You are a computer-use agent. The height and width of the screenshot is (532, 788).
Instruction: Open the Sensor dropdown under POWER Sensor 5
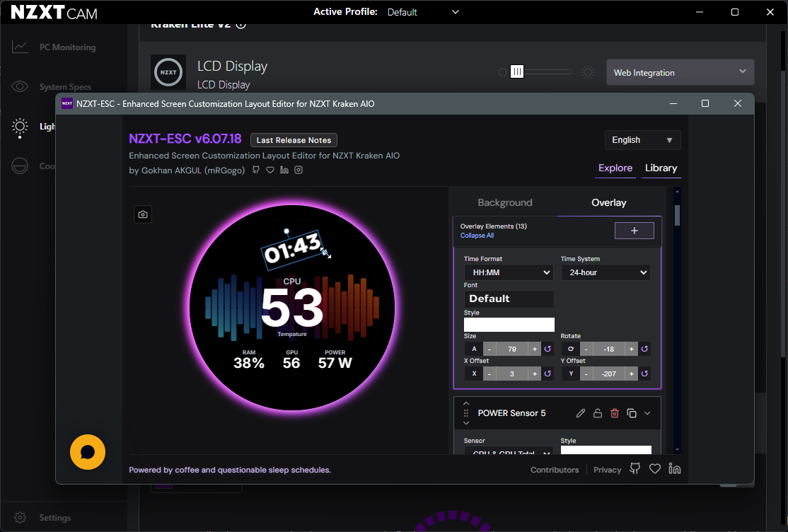coord(509,451)
